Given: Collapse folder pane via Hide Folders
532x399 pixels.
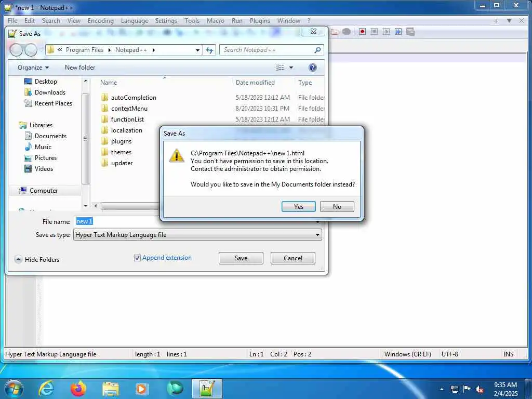Looking at the screenshot, I should coord(37,260).
